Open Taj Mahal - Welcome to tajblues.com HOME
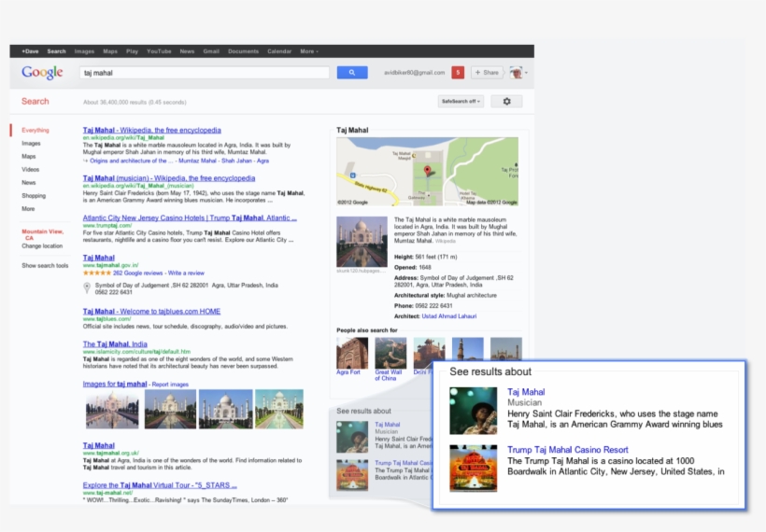 pos(151,312)
